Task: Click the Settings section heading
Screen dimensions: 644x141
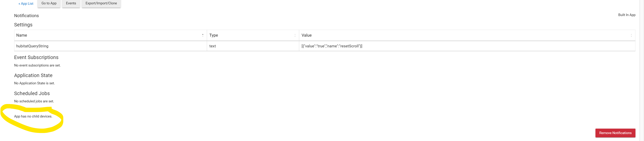Action: click(x=23, y=25)
